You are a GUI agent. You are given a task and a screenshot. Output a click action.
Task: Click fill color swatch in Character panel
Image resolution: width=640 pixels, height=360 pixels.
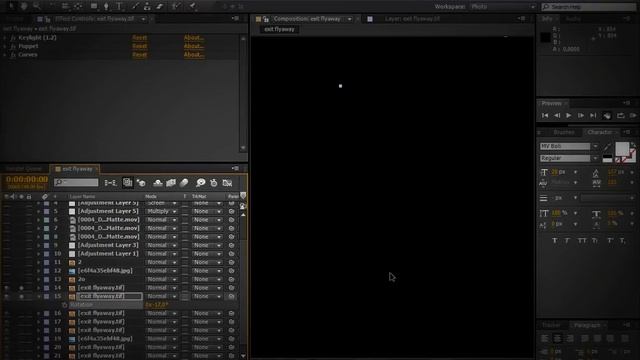coord(622,149)
